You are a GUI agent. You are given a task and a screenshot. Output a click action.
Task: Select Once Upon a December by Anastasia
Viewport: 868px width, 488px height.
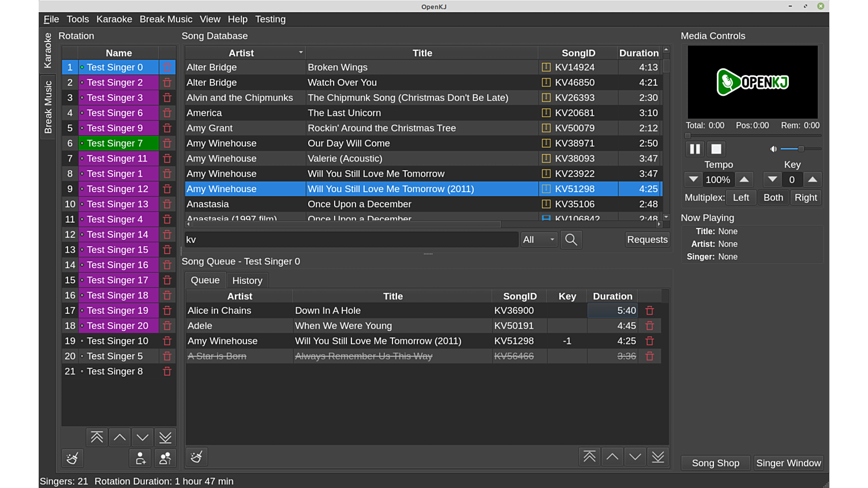coord(423,204)
